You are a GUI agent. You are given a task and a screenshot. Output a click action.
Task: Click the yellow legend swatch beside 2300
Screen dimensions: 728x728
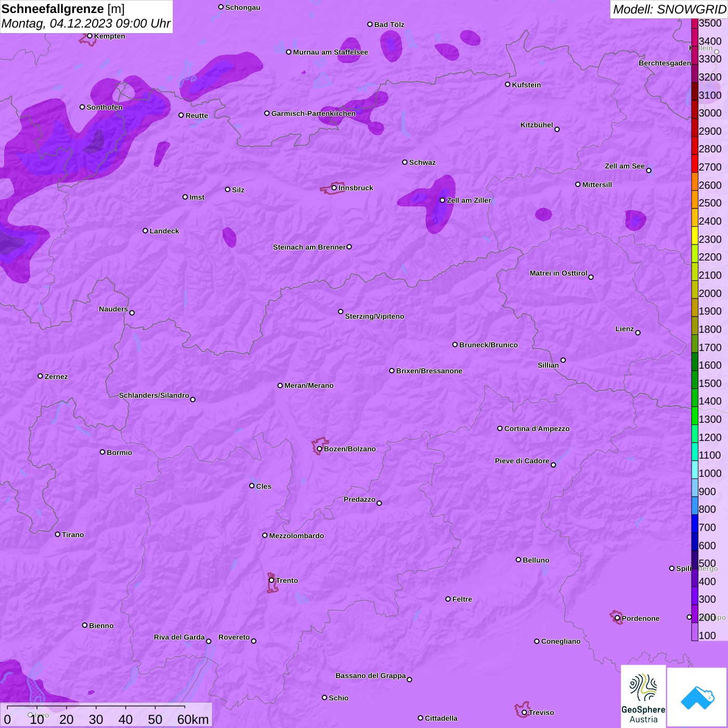coord(695,235)
